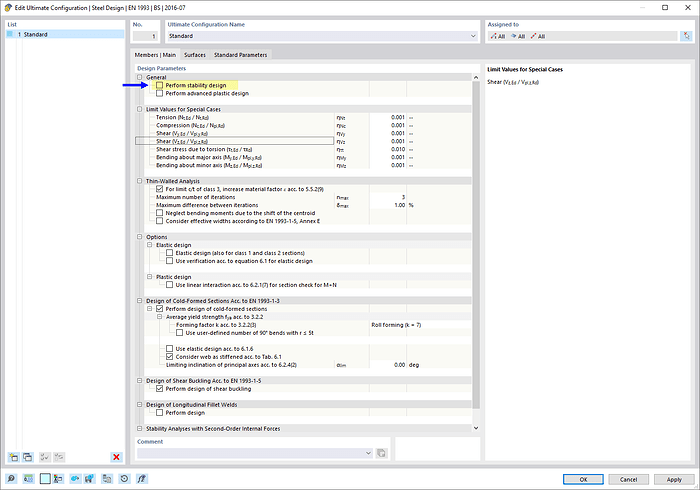Collapse the Thin-Walled Analysis section

(x=141, y=181)
